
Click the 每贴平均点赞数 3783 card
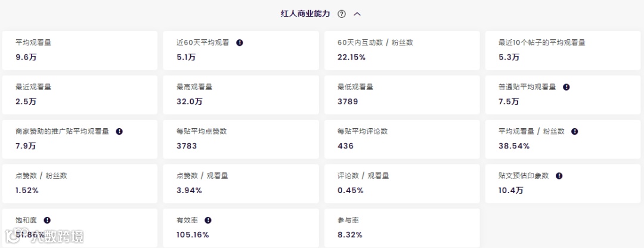click(x=241, y=139)
